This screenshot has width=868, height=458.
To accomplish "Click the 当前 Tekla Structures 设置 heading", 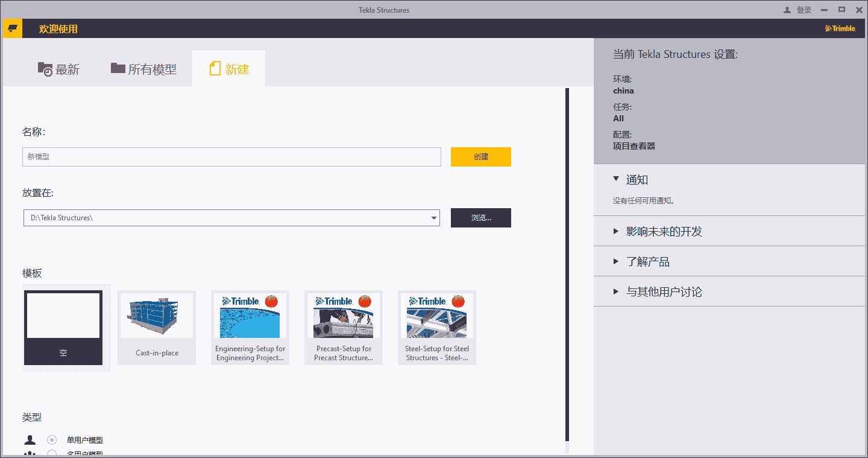I will 675,54.
